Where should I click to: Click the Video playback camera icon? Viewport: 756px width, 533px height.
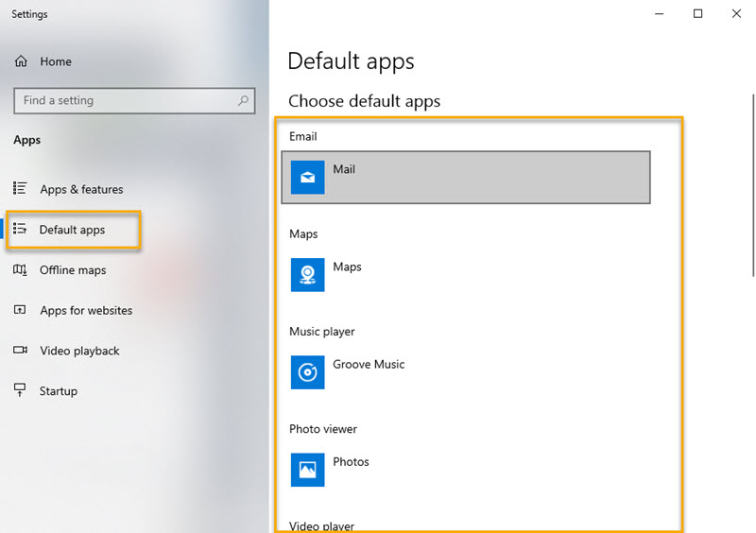(x=20, y=350)
